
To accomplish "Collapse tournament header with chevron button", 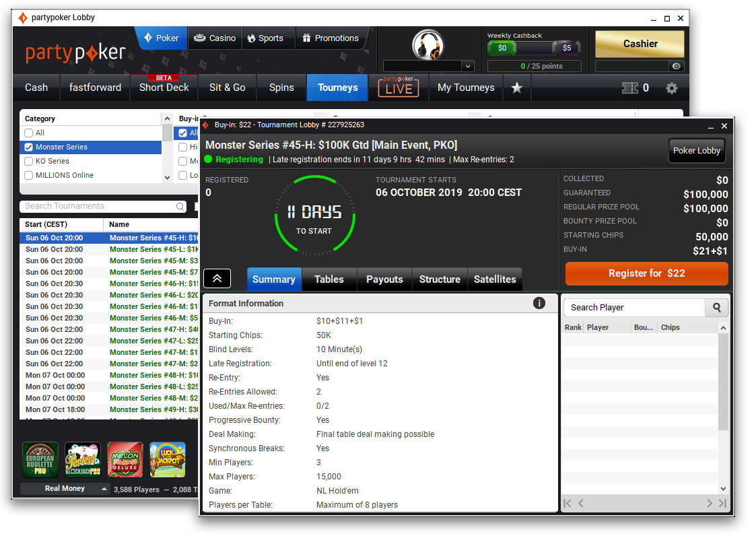I will pos(217,279).
